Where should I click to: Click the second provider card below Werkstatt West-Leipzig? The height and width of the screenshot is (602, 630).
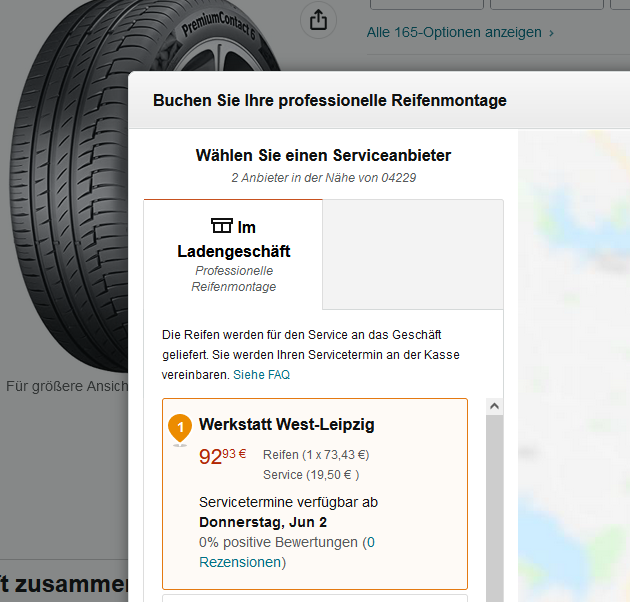(314, 598)
